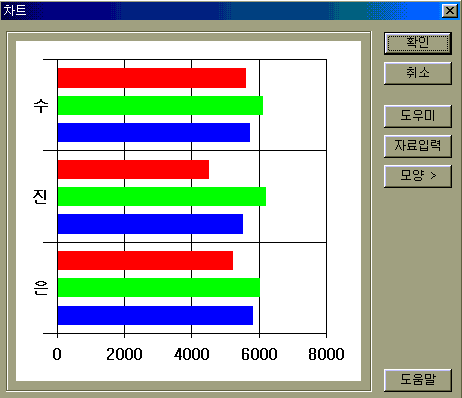
Task: Close the 차트 dialog window
Action: pos(450,11)
